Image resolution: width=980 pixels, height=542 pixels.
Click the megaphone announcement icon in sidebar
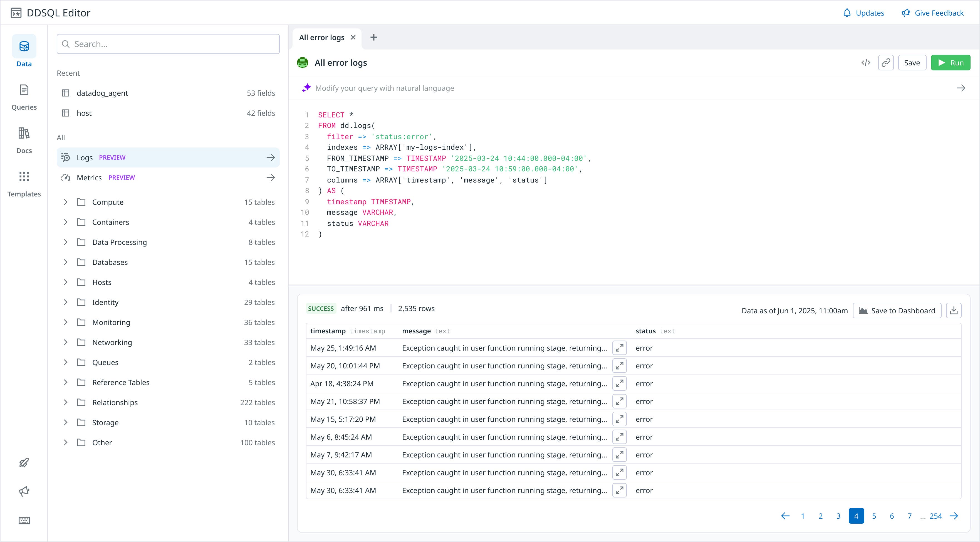24,491
